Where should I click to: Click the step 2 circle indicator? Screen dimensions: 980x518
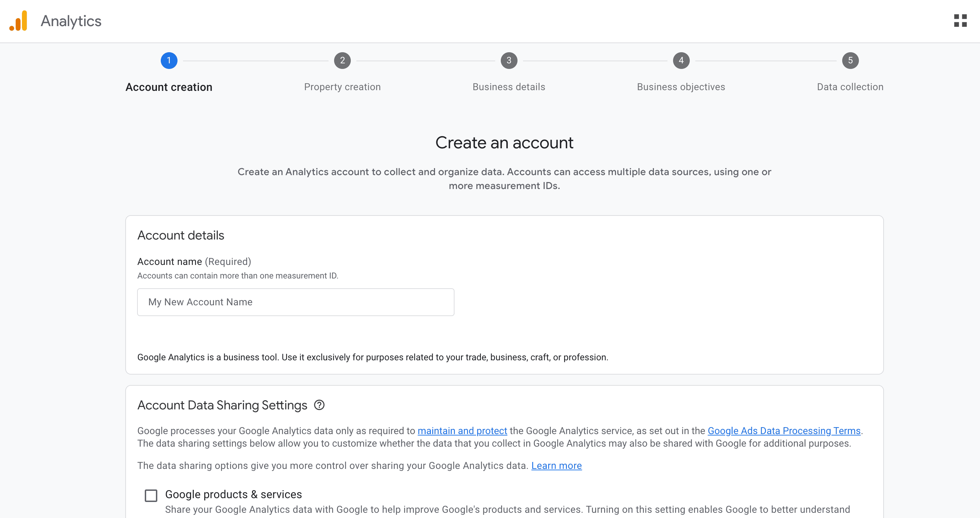(342, 60)
